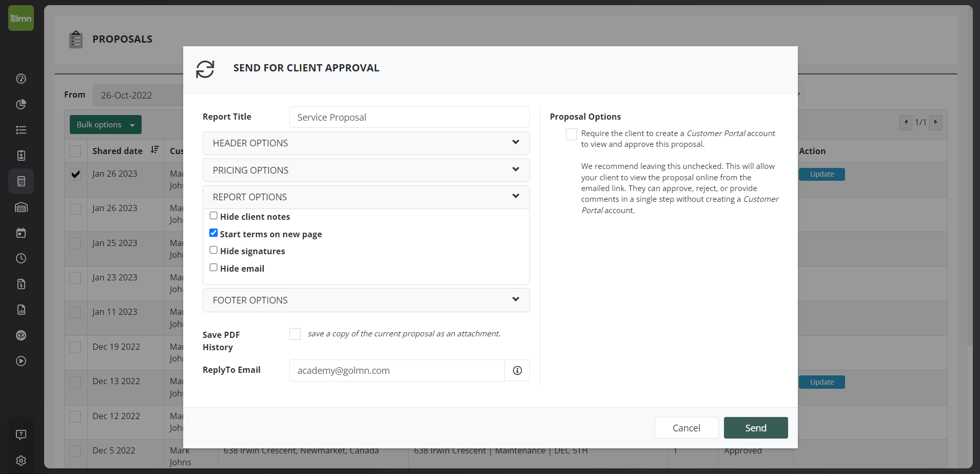This screenshot has width=980, height=474.
Task: Open the help chat sidebar icon
Action: click(x=21, y=435)
